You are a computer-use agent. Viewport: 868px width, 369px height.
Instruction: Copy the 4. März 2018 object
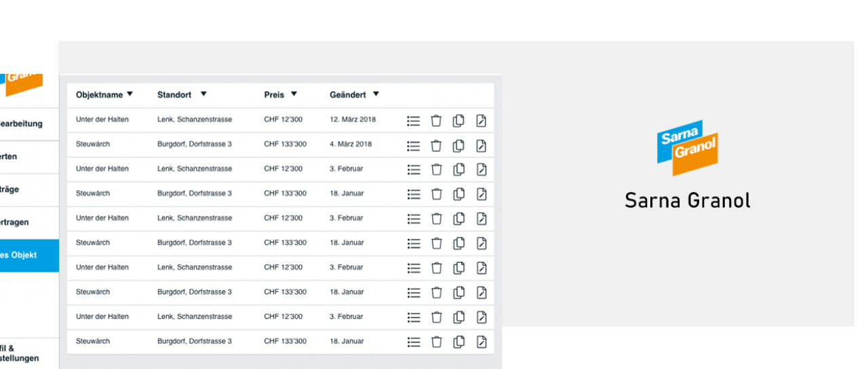tap(459, 145)
